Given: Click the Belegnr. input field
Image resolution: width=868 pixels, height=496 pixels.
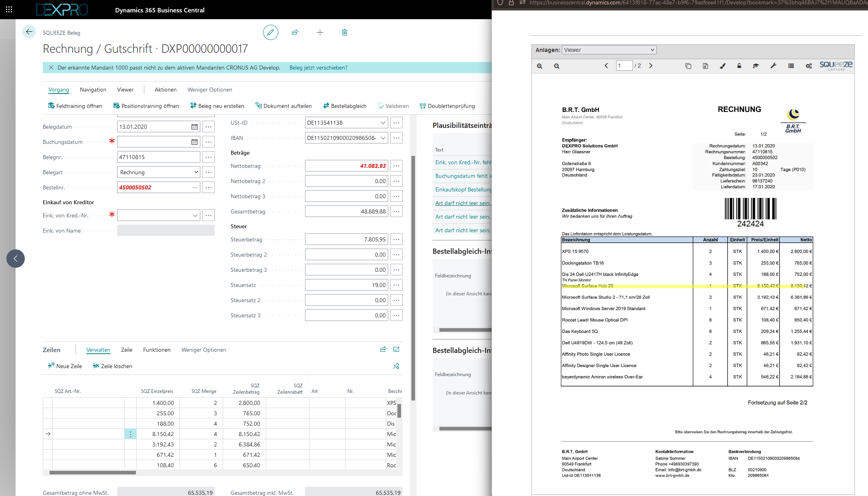Looking at the screenshot, I should click(x=158, y=157).
